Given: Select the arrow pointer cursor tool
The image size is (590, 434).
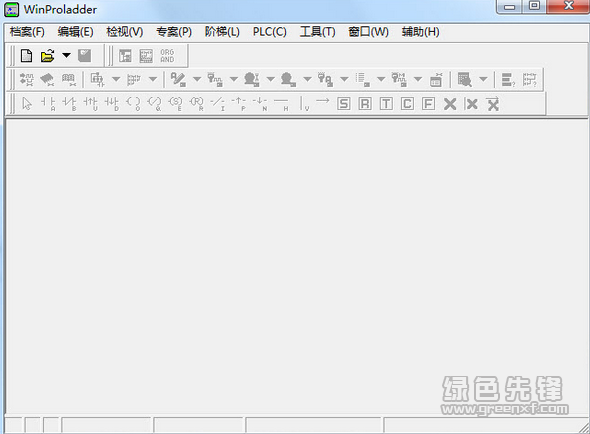Looking at the screenshot, I should tap(27, 103).
